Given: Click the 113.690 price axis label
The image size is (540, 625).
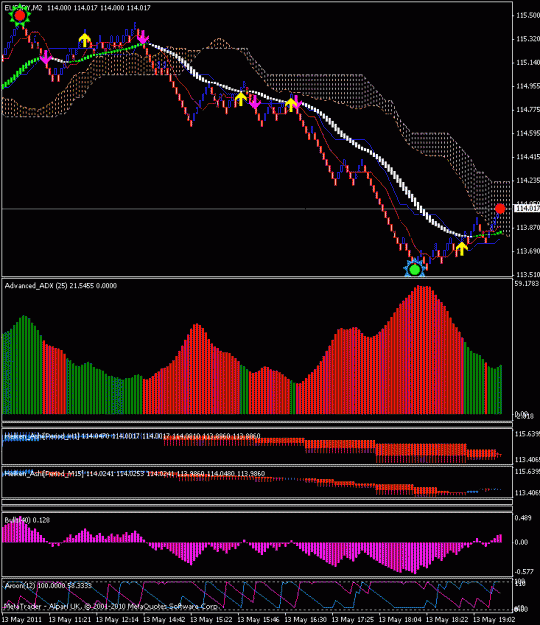Looking at the screenshot, I should pos(528,251).
